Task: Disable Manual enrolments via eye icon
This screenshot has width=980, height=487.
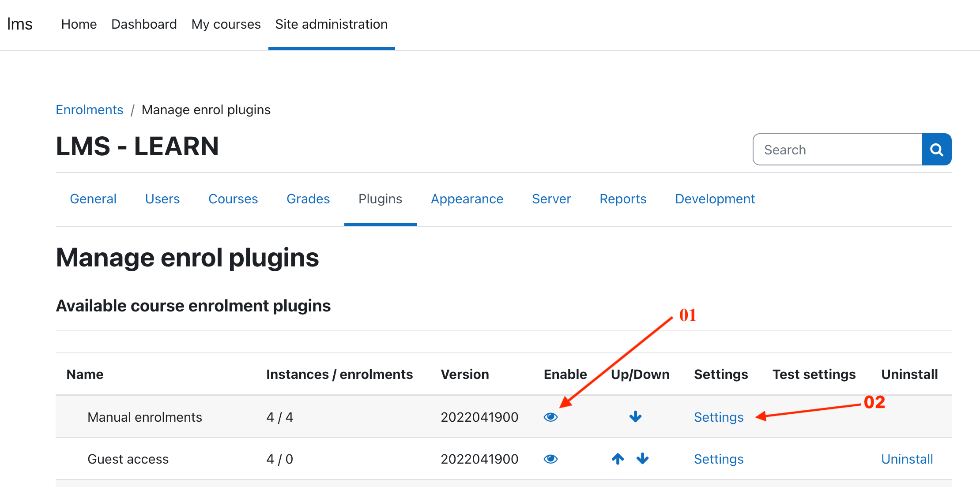Action: 550,417
